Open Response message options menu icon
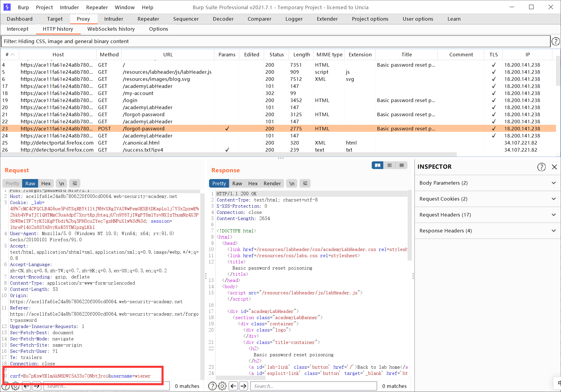 point(305,183)
